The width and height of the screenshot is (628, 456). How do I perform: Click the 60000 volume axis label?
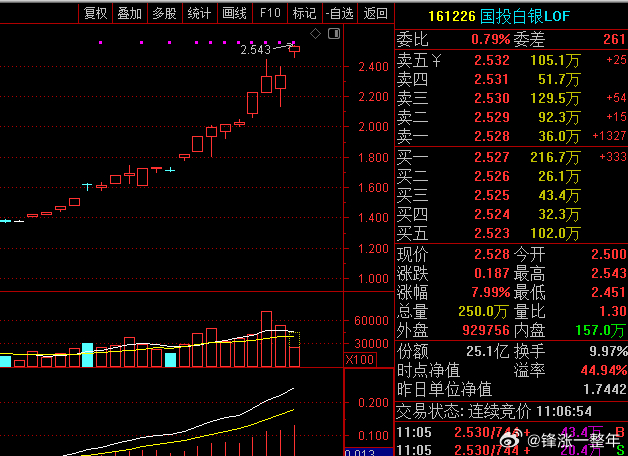[371, 320]
